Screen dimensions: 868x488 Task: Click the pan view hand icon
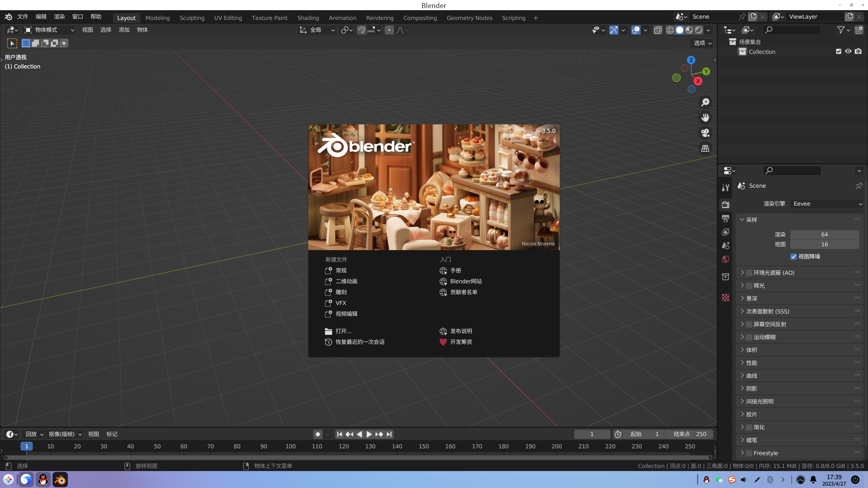[705, 117]
